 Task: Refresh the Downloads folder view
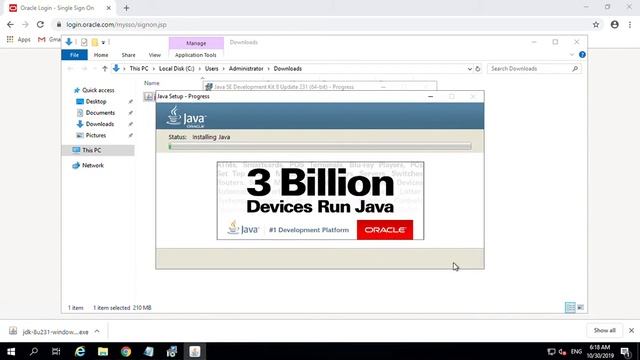[x=478, y=69]
